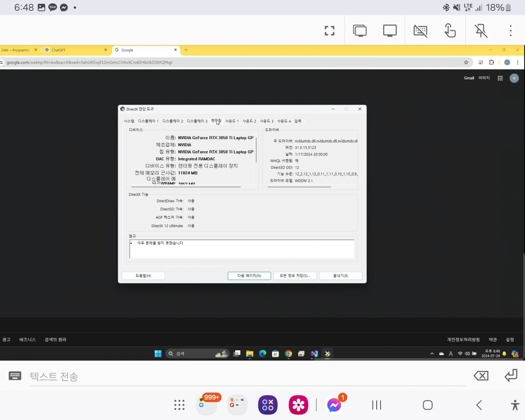Tap the text send input field
Image resolution: width=525 pixels, height=420 pixels.
pos(247,376)
